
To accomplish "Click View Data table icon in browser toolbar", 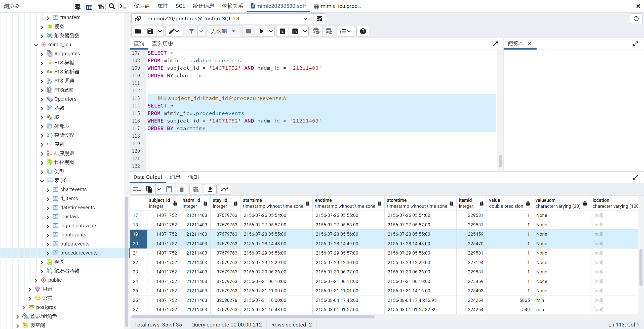I will (x=89, y=6).
